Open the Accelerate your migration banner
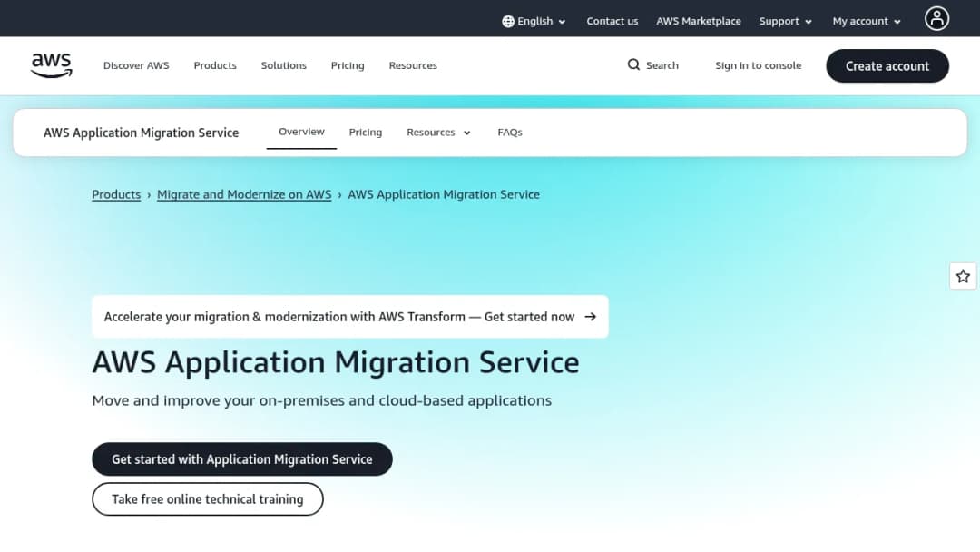This screenshot has height=552, width=980. point(350,317)
